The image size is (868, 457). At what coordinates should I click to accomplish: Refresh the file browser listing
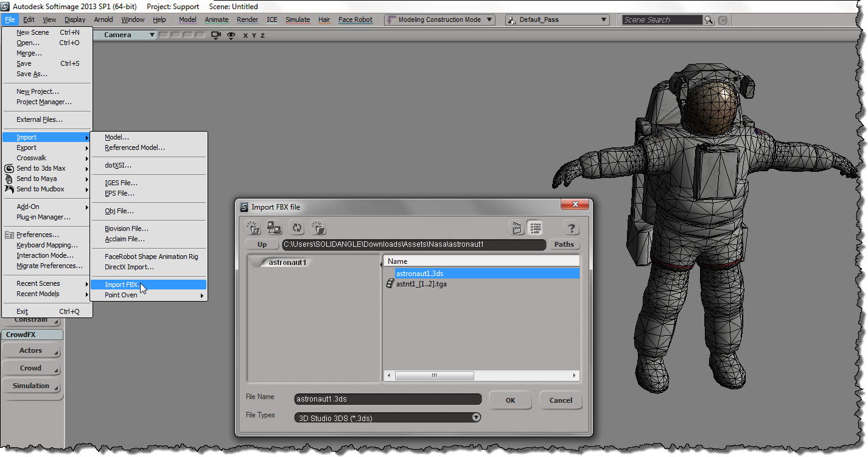click(296, 228)
